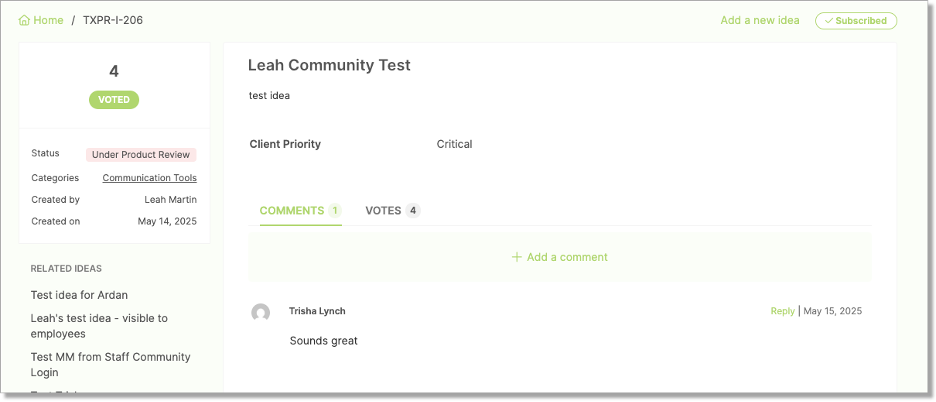This screenshot has width=936, height=402.
Task: Click the comments count badge showing 1
Action: 335,211
